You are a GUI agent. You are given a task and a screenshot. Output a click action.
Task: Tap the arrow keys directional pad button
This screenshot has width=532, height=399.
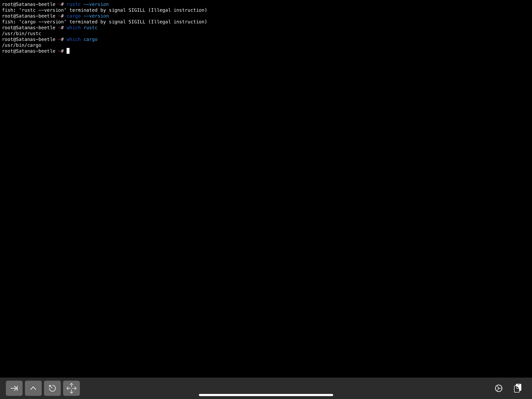(x=71, y=388)
